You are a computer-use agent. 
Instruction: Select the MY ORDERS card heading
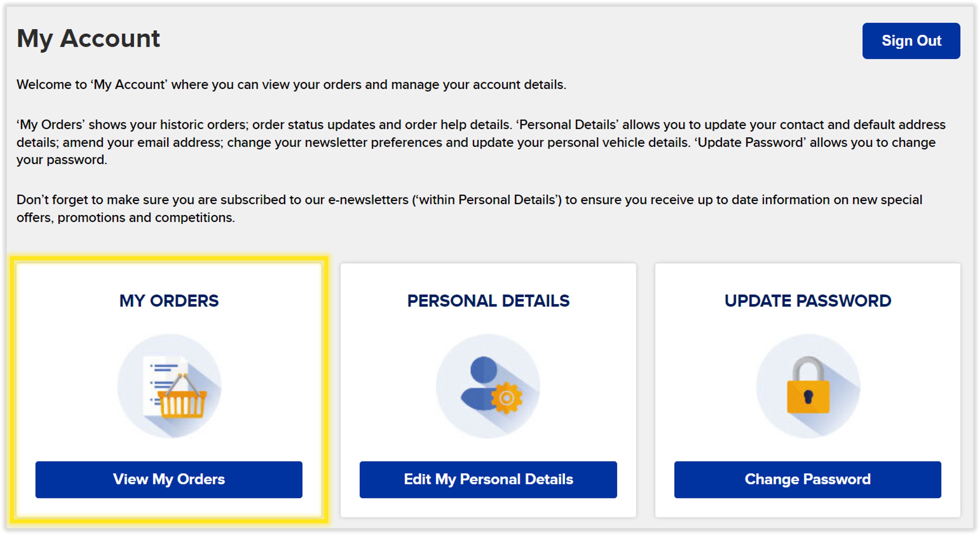pyautogui.click(x=169, y=301)
